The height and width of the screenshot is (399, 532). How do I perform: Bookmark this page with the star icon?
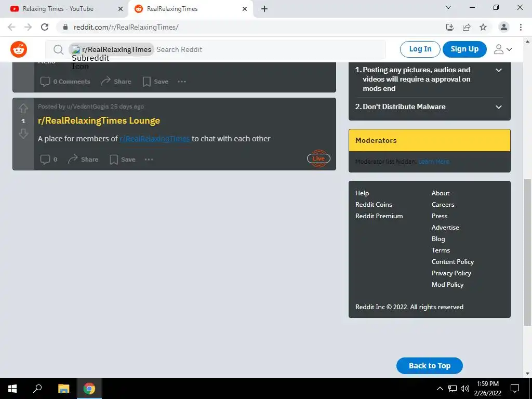click(x=483, y=27)
